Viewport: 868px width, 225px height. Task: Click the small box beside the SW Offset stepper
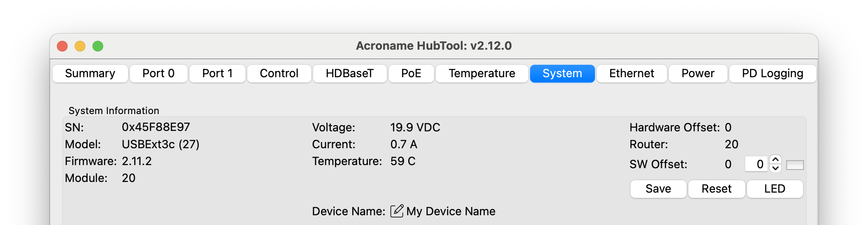[795, 165]
